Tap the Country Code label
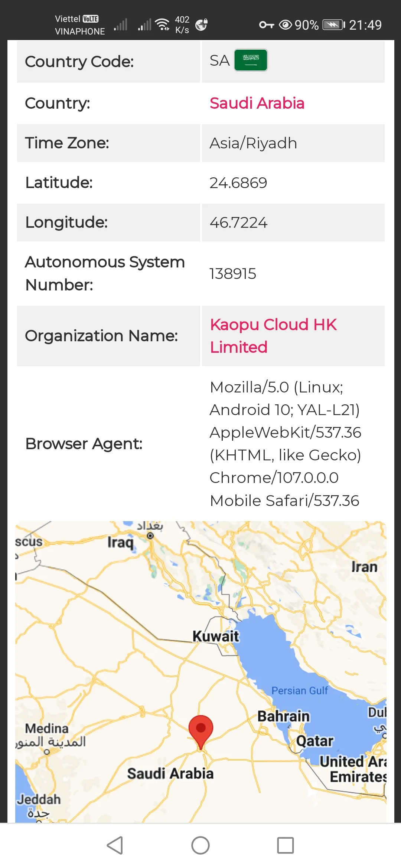This screenshot has height=868, width=401. pos(79,62)
